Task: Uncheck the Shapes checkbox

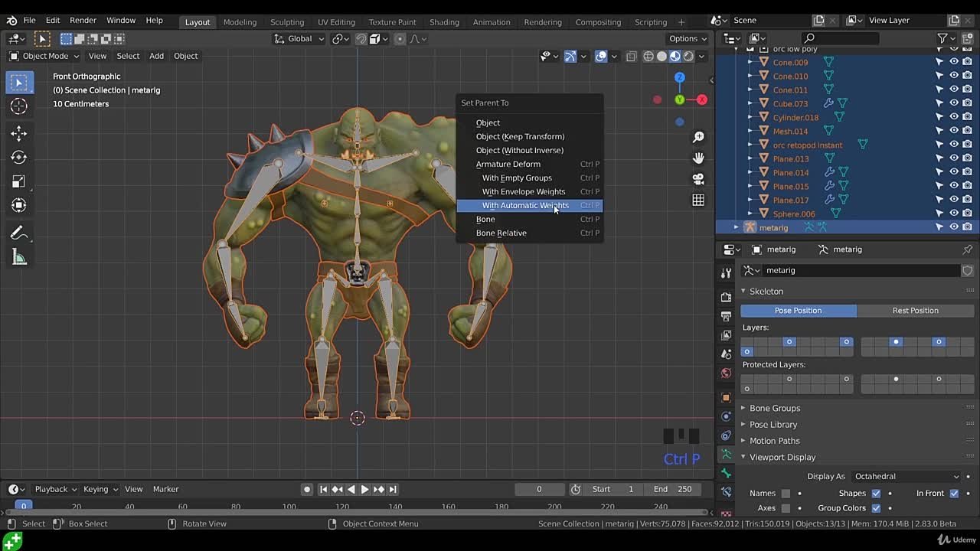Action: coord(876,494)
